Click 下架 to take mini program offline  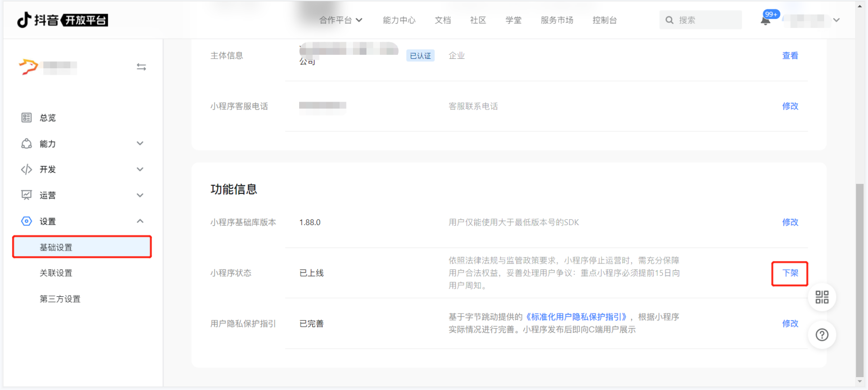click(x=790, y=273)
